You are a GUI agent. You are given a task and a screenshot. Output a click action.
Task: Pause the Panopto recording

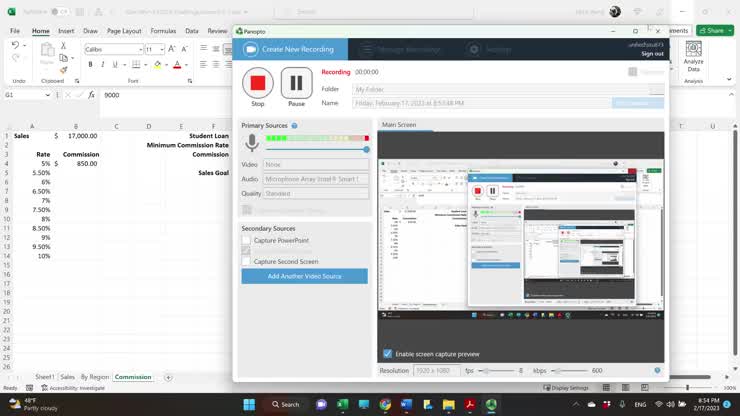[x=296, y=82]
